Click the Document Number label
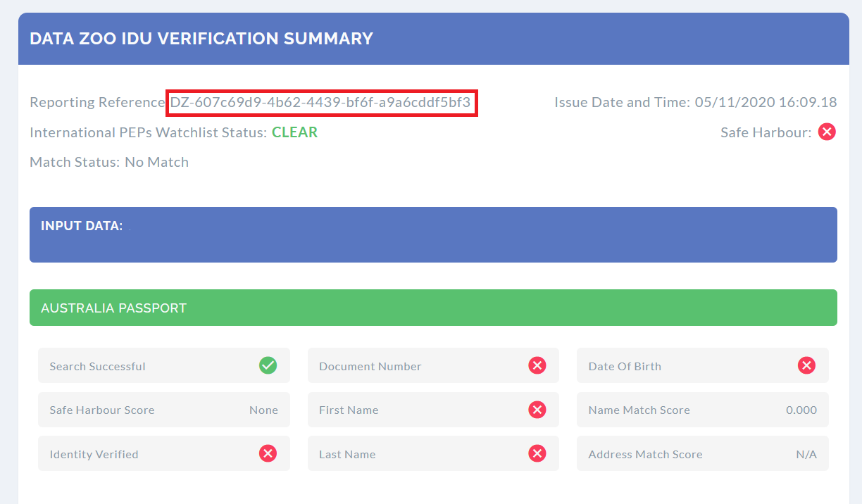 370,366
